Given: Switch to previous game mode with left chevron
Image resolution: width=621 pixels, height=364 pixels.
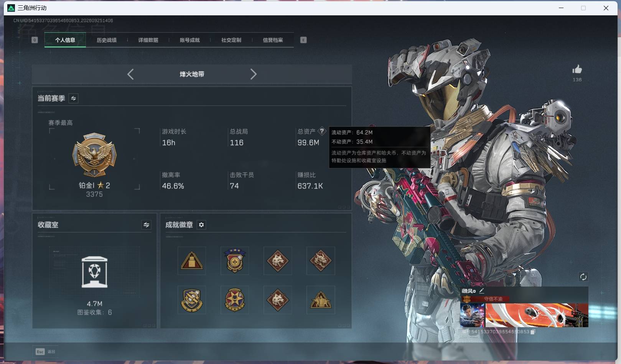Looking at the screenshot, I should point(130,74).
